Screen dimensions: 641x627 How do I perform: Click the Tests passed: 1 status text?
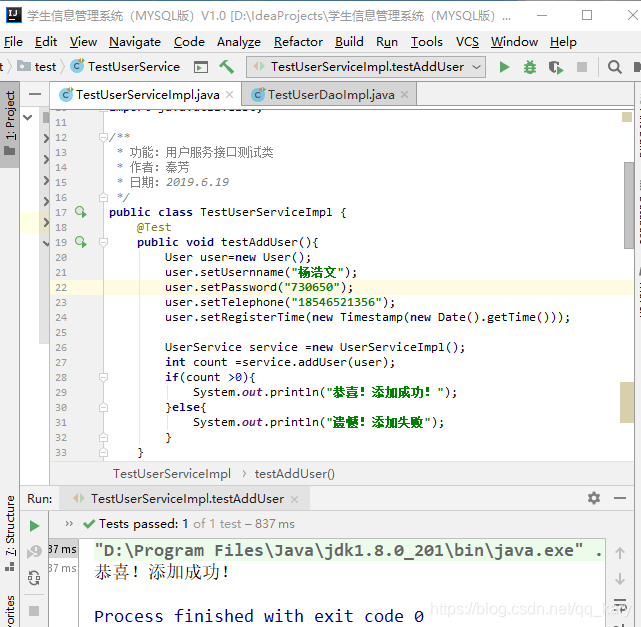click(143, 524)
